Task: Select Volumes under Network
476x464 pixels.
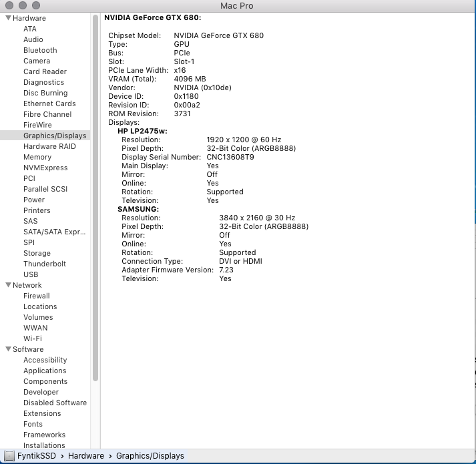Action: click(x=38, y=317)
